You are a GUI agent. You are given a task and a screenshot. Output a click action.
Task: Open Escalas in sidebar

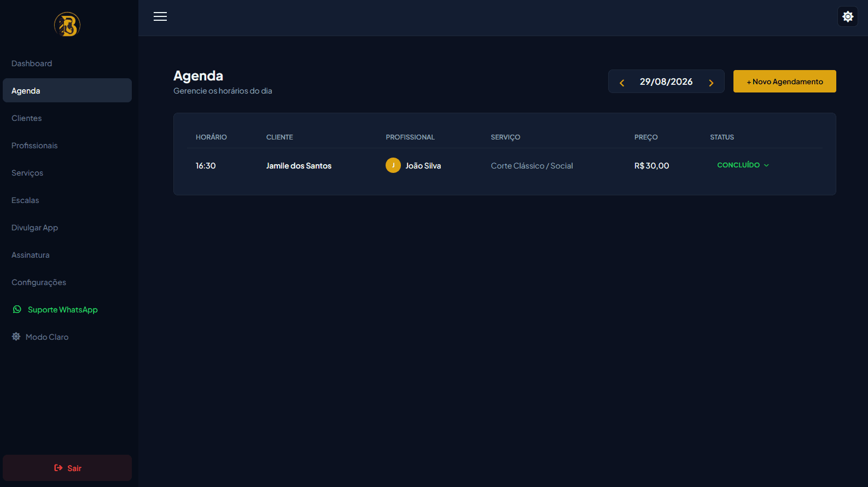tap(25, 200)
